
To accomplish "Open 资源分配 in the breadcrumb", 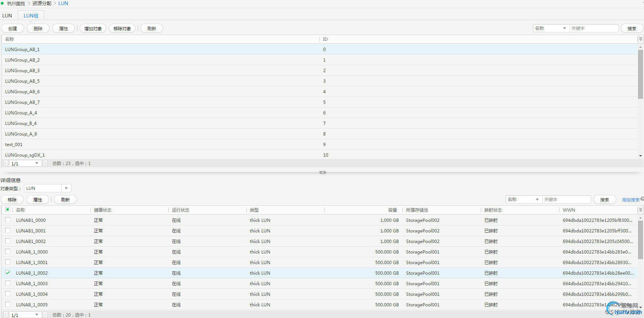I will (x=42, y=3).
